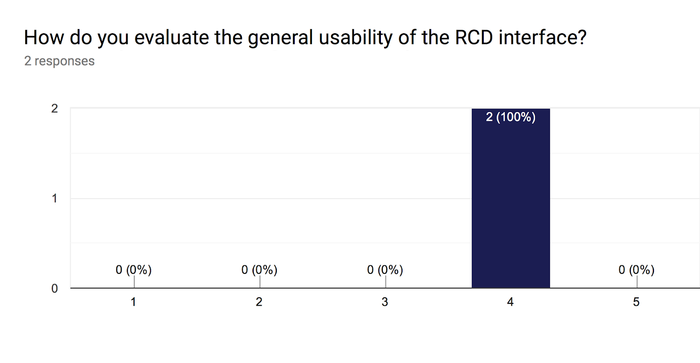
Task: Select the "0 (0%)" label above rating 5
Action: tap(637, 270)
